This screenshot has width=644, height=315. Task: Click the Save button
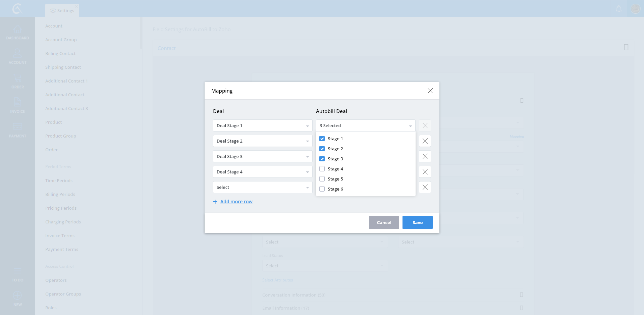pos(417,222)
